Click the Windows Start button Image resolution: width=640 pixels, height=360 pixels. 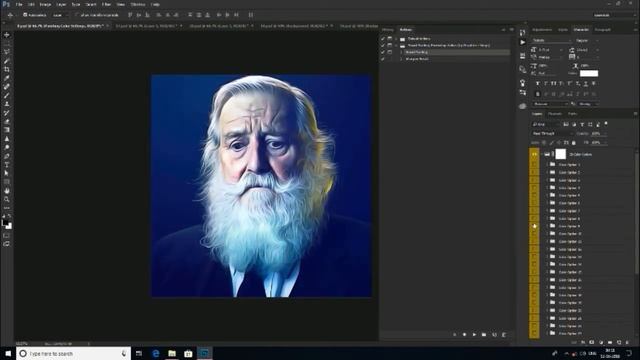point(8,353)
